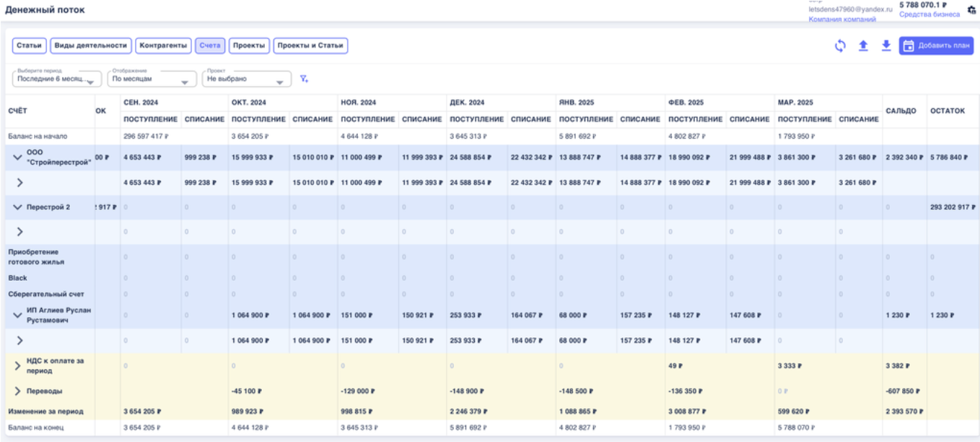This screenshot has width=980, height=442.
Task: Collapse the Перестрой 2 row
Action: (x=18, y=207)
